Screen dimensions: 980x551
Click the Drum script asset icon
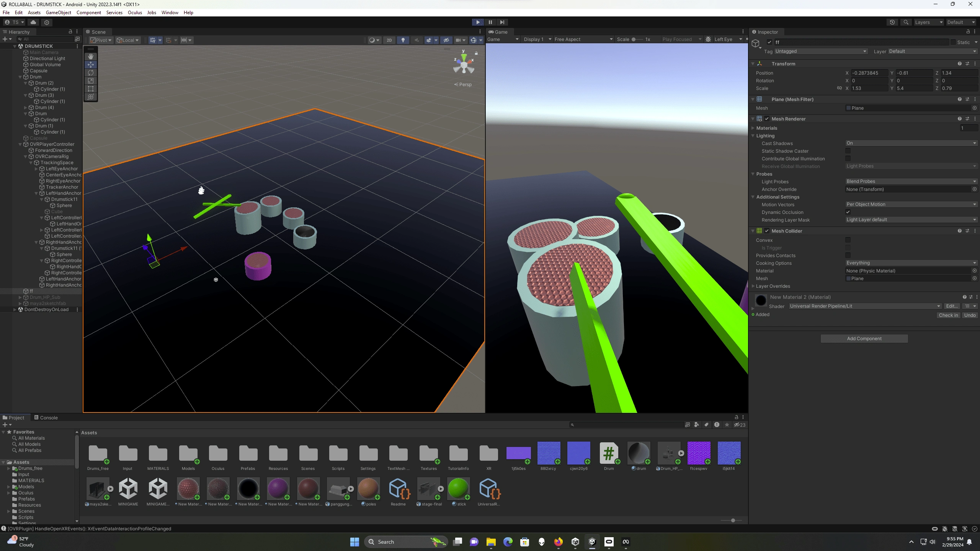(609, 454)
